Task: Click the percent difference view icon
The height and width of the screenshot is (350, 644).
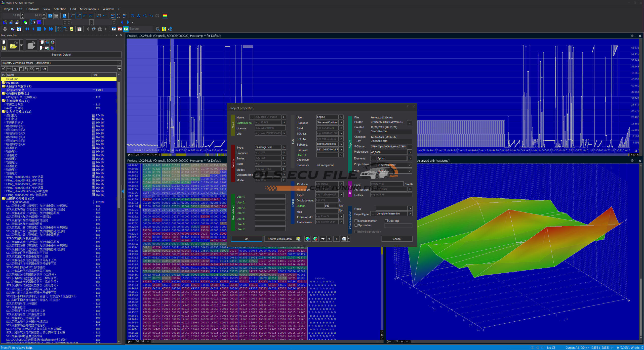Action: coord(133,16)
